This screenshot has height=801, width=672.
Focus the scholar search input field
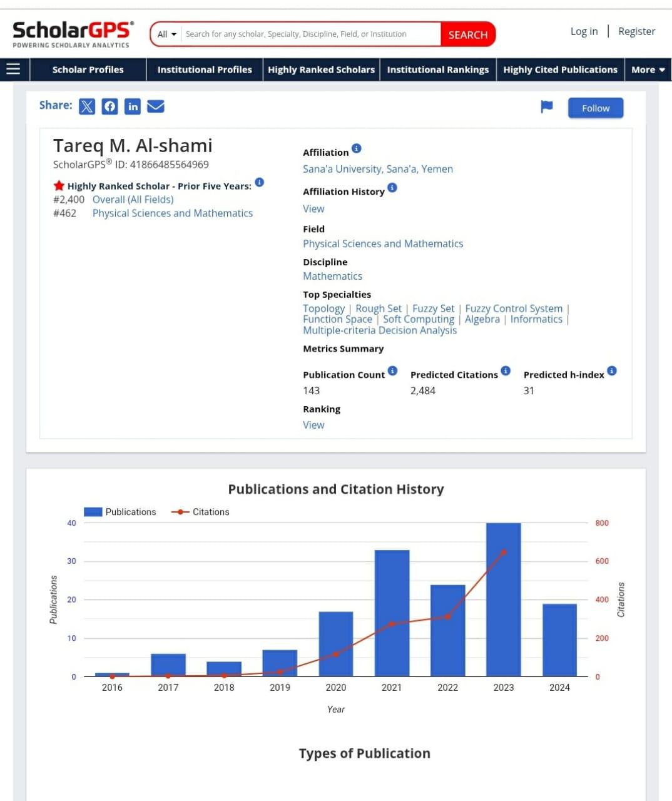pyautogui.click(x=310, y=34)
